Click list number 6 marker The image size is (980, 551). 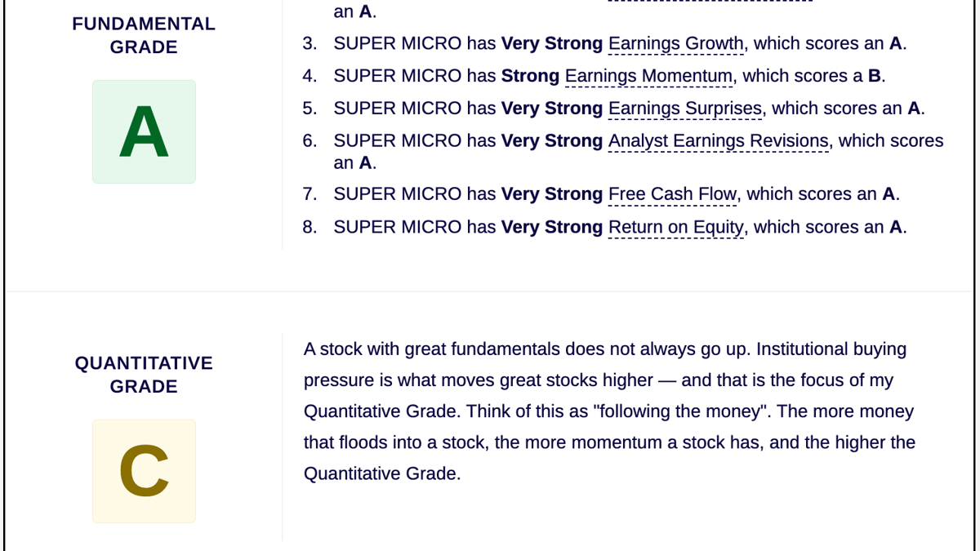(x=310, y=140)
